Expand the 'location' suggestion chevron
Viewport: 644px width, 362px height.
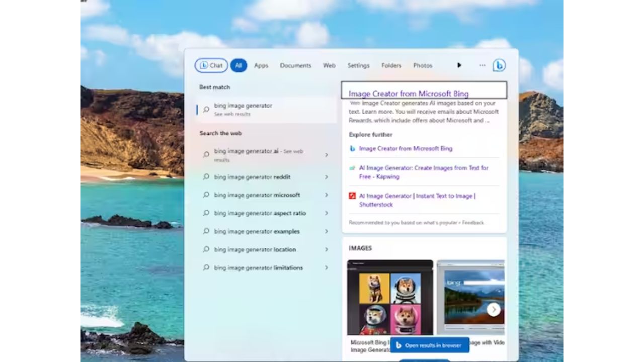point(327,249)
